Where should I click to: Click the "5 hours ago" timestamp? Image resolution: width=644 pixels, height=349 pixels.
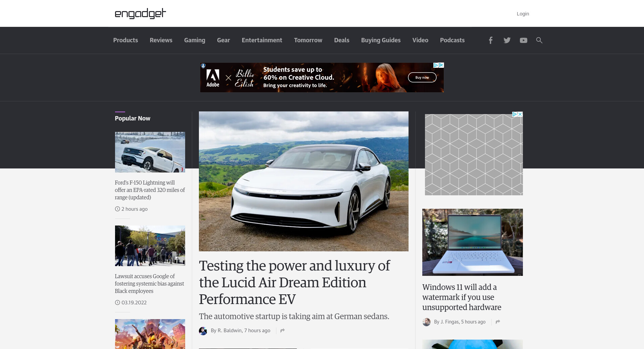(473, 322)
